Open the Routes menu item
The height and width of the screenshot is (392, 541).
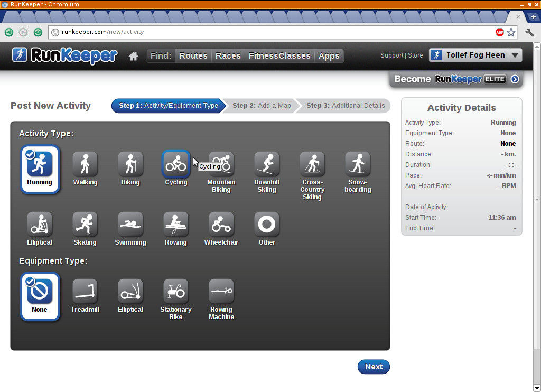point(193,56)
